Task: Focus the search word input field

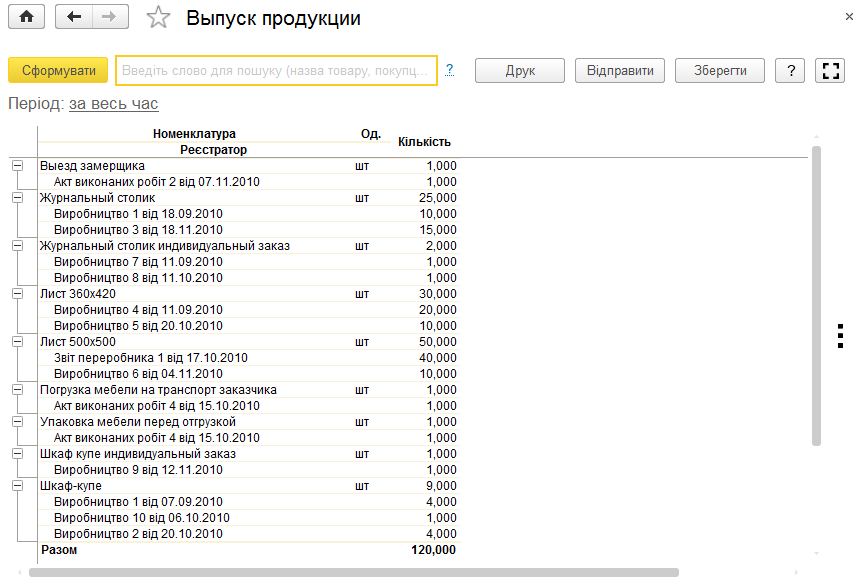Action: 277,70
